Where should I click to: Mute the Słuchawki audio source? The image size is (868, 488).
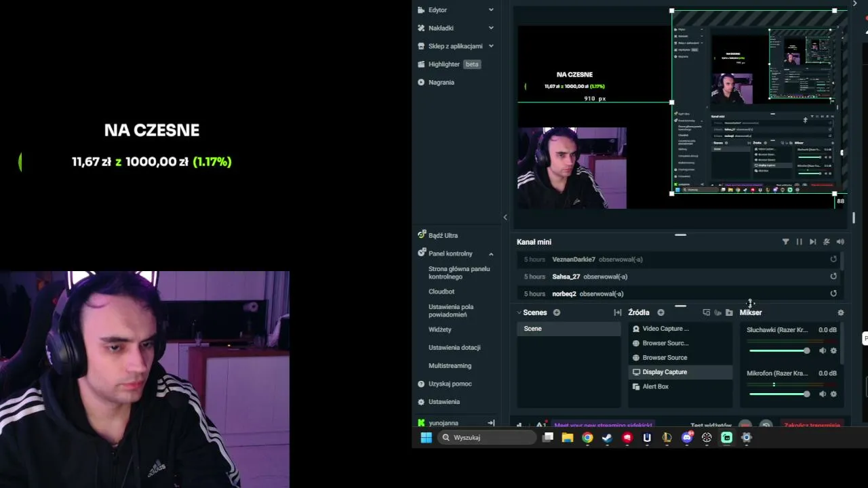[x=823, y=351]
